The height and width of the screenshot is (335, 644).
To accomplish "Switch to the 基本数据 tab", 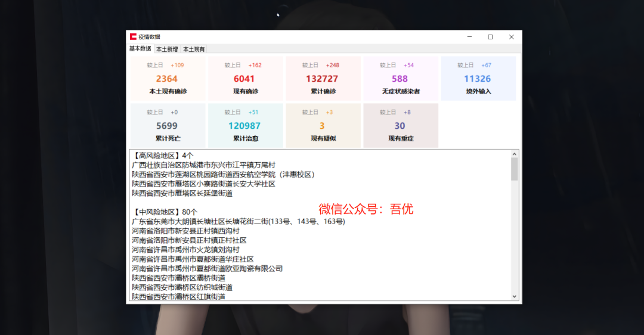I will [140, 48].
